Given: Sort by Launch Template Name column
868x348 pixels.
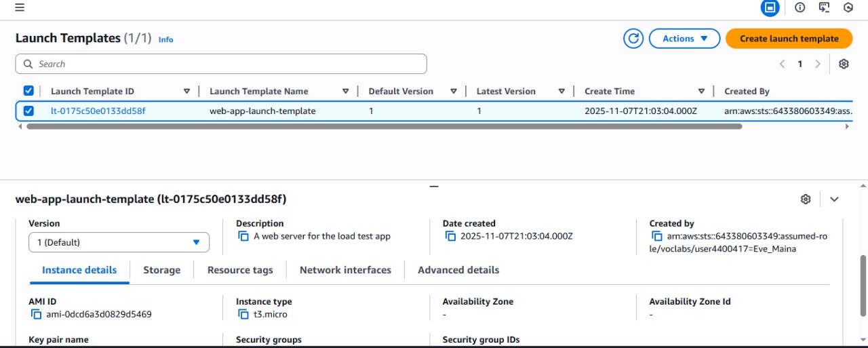Looking at the screenshot, I should tap(345, 91).
